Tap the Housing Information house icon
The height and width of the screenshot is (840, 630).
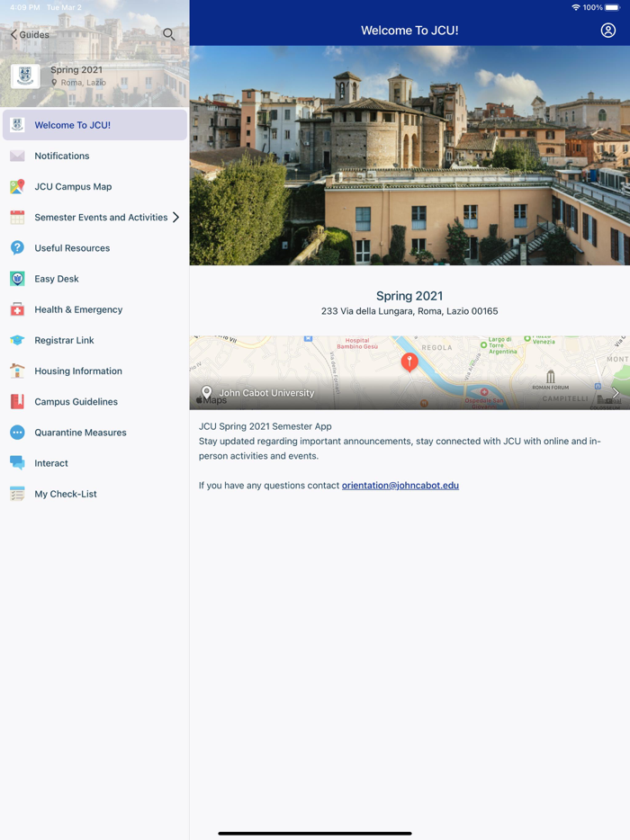pyautogui.click(x=17, y=371)
